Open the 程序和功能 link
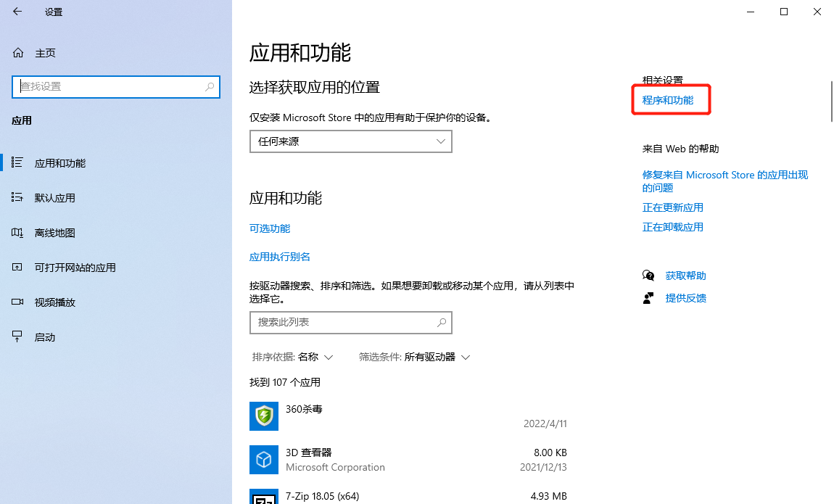This screenshot has width=834, height=504. [668, 100]
